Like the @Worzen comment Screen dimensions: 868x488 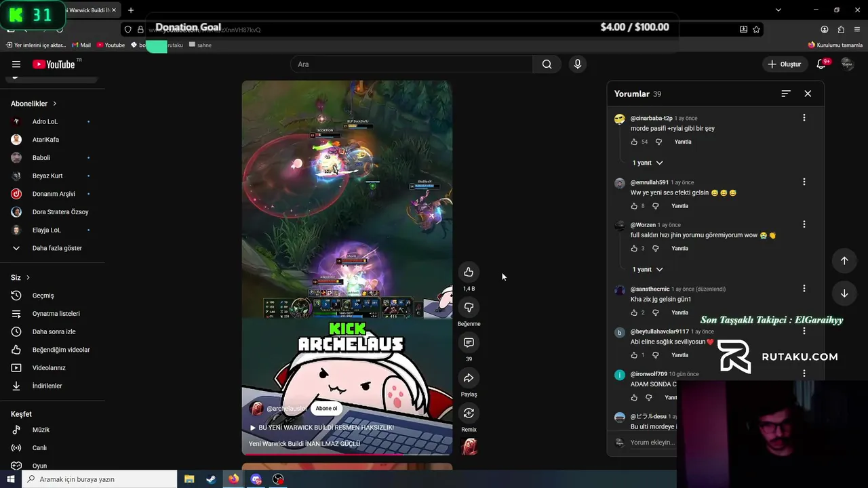tap(634, 249)
